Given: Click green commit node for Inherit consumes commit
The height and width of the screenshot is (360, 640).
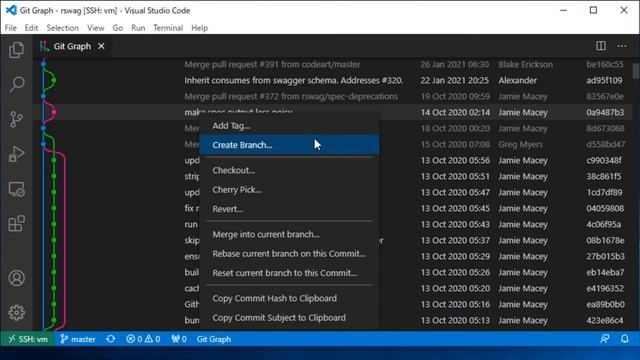Looking at the screenshot, I should [53, 80].
